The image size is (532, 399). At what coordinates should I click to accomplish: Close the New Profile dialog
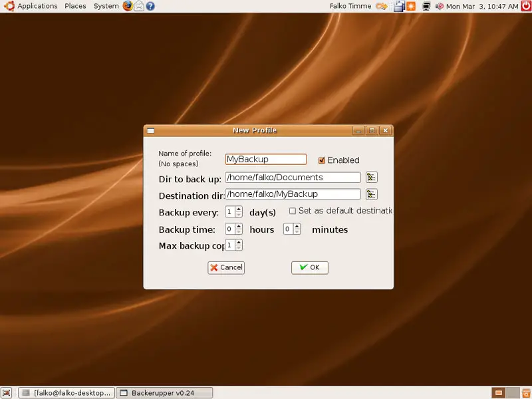pos(386,130)
